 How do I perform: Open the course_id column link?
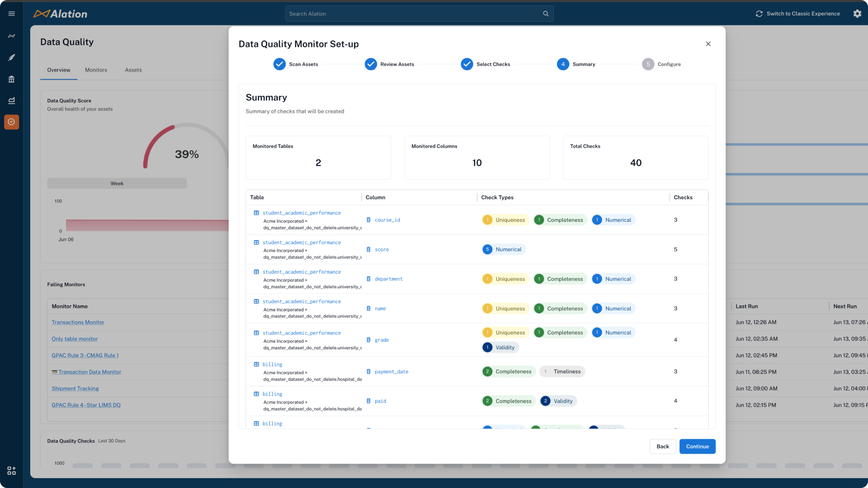click(x=387, y=220)
